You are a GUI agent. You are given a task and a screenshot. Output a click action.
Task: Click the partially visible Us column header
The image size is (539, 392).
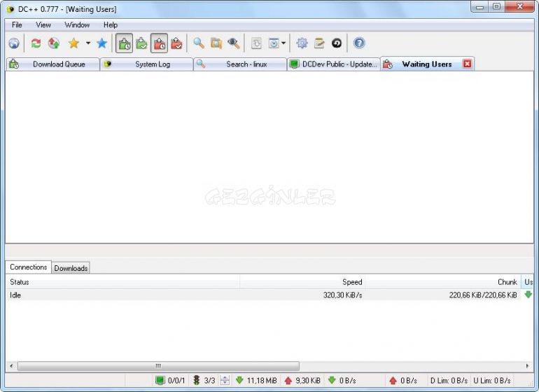pyautogui.click(x=528, y=282)
